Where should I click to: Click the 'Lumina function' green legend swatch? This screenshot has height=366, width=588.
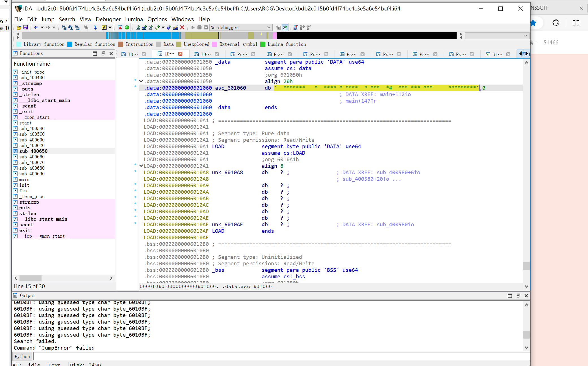(263, 44)
